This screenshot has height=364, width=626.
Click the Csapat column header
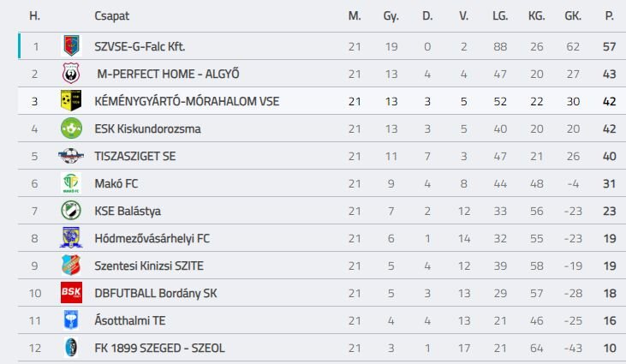(112, 16)
